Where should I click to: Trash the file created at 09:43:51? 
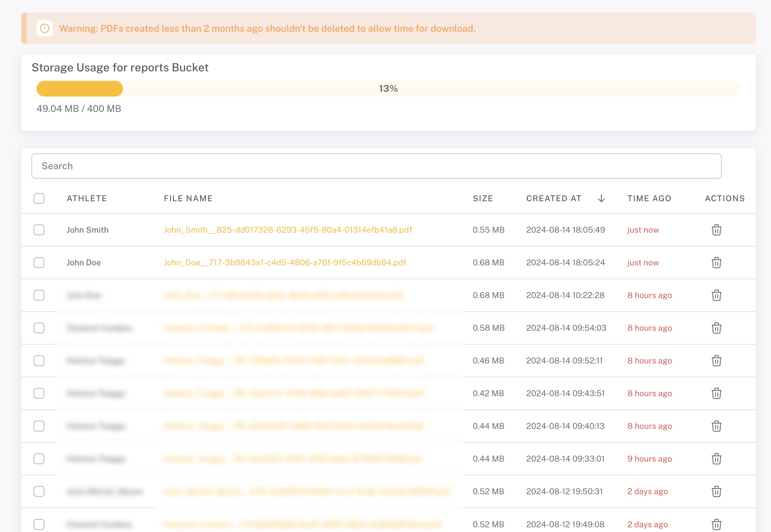point(716,393)
